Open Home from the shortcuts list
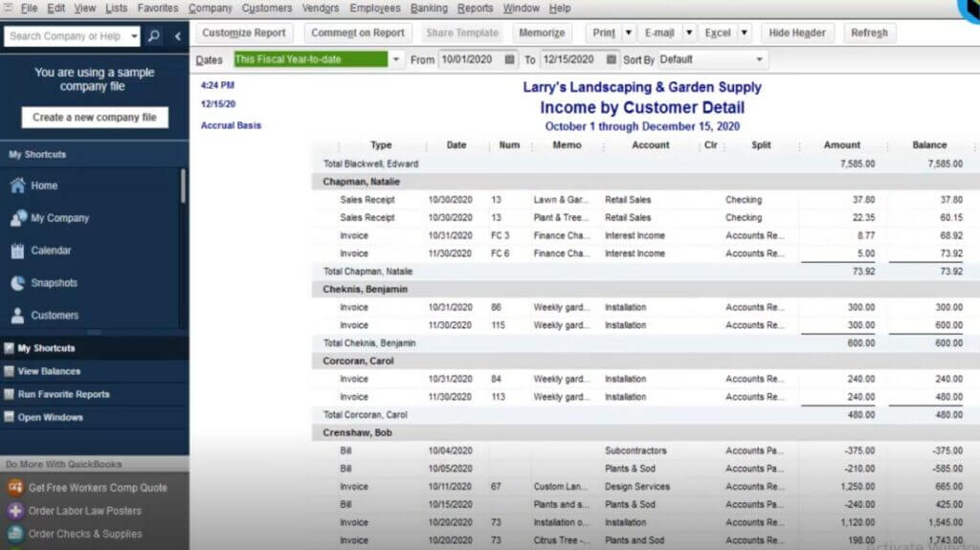 pyautogui.click(x=43, y=186)
